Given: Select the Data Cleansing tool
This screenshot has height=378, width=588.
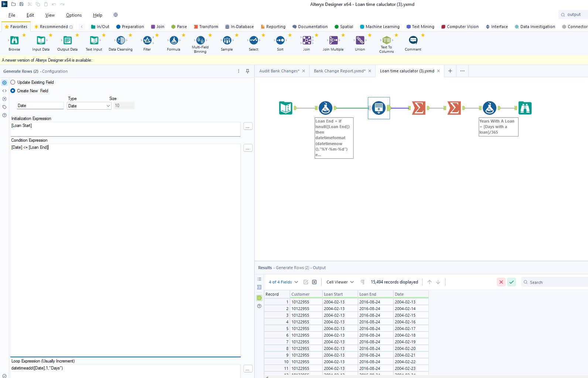Looking at the screenshot, I should click(x=120, y=41).
